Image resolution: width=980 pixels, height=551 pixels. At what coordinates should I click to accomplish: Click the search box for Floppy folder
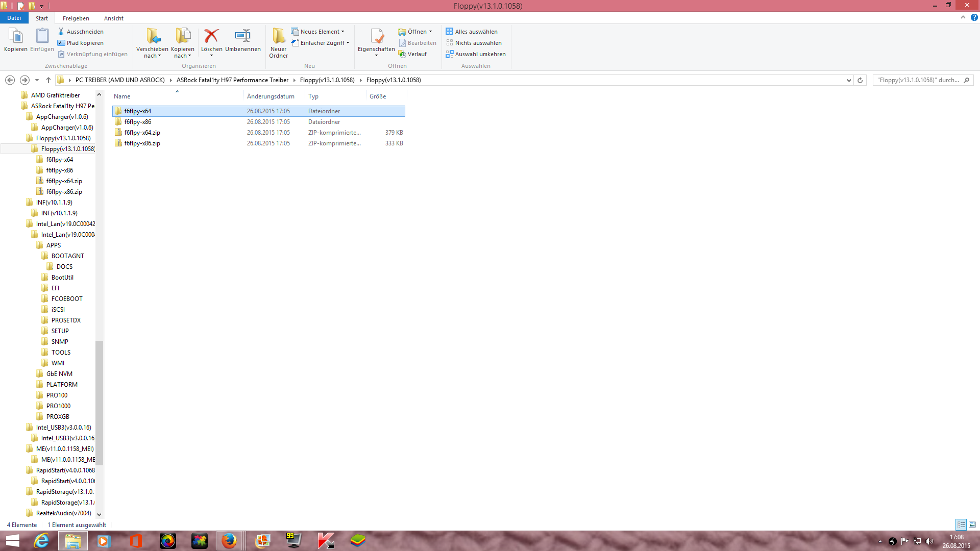point(918,80)
